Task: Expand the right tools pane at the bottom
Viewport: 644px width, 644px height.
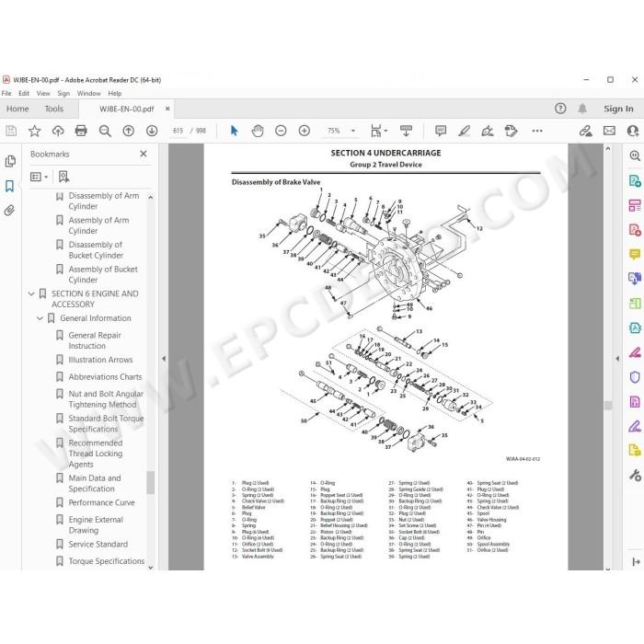Action: (x=637, y=561)
